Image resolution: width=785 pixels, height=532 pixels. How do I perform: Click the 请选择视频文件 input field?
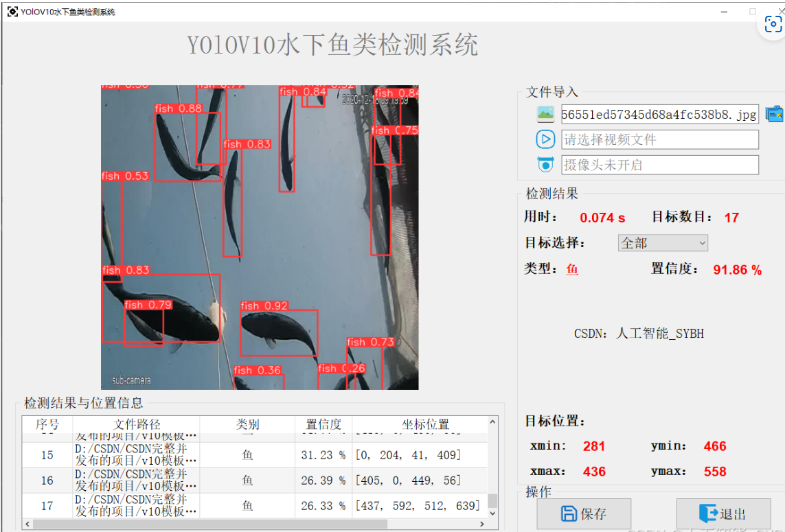(x=659, y=139)
